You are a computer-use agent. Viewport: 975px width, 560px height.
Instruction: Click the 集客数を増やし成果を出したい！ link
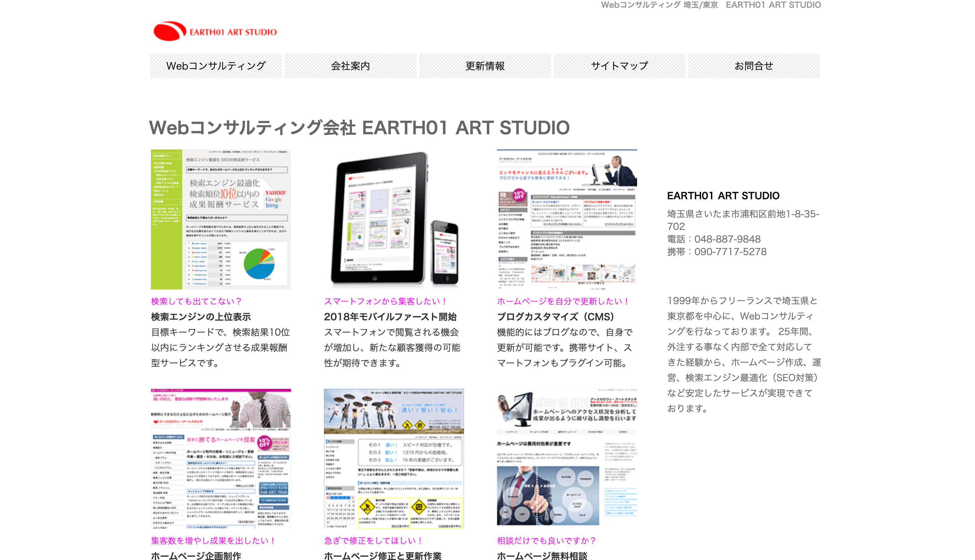tap(213, 540)
